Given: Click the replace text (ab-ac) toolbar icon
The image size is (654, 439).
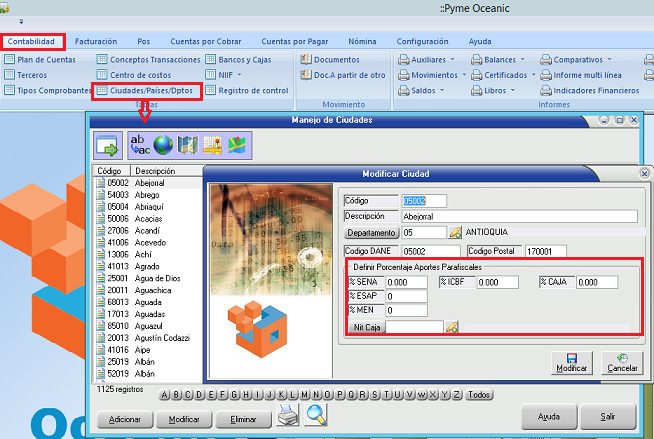Looking at the screenshot, I should (x=140, y=145).
